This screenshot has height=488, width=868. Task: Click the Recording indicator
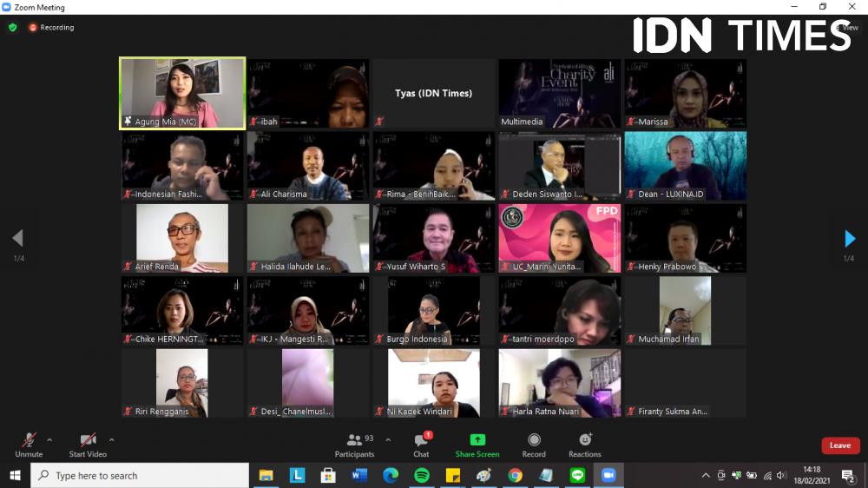click(51, 27)
